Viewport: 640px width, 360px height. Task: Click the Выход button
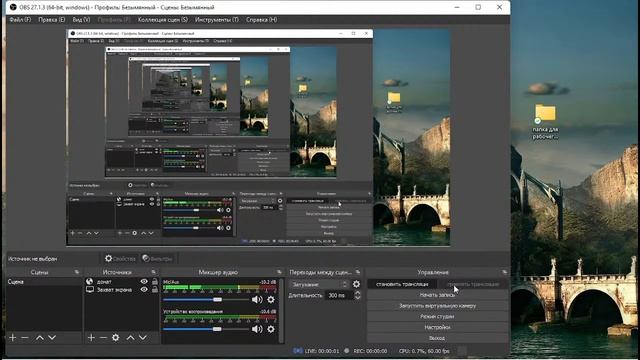coord(437,338)
